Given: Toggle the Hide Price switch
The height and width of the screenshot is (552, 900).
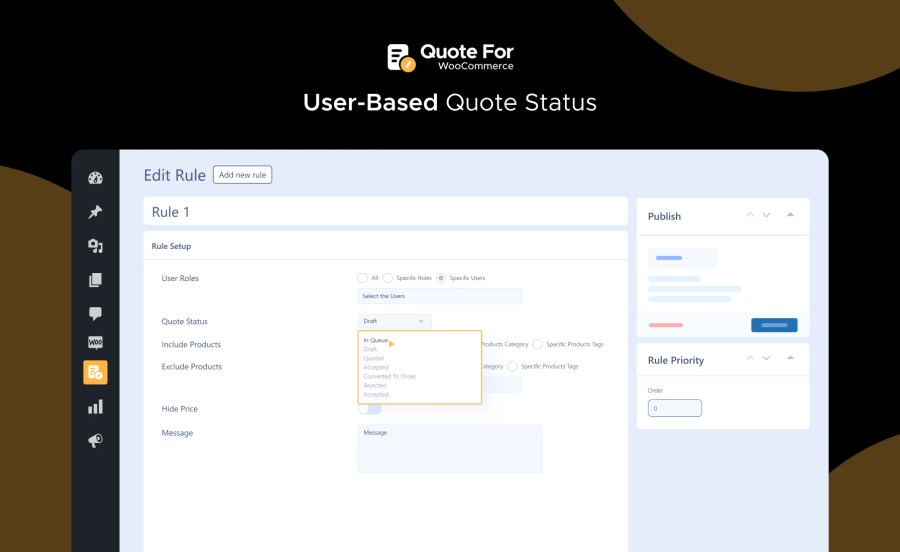Looking at the screenshot, I should (x=370, y=408).
